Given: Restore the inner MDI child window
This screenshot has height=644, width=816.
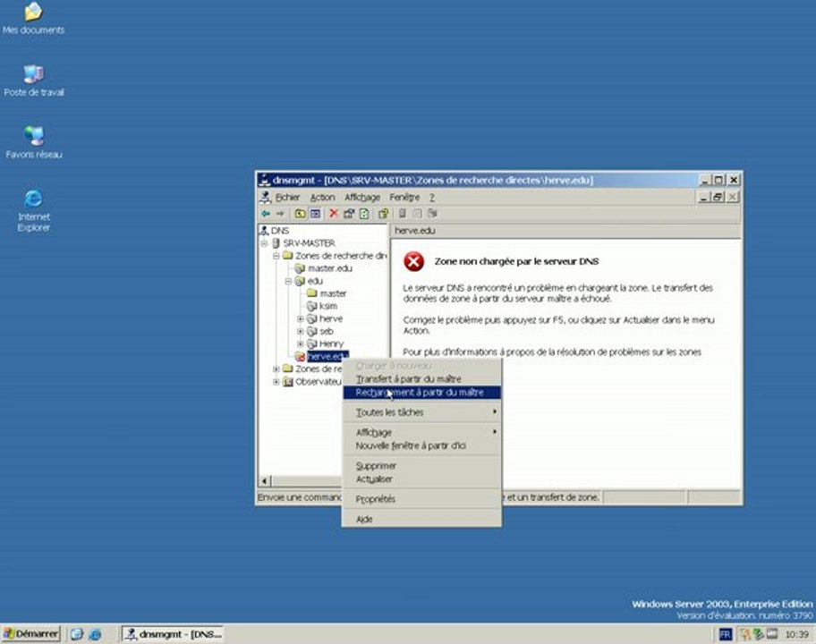Looking at the screenshot, I should tap(718, 197).
